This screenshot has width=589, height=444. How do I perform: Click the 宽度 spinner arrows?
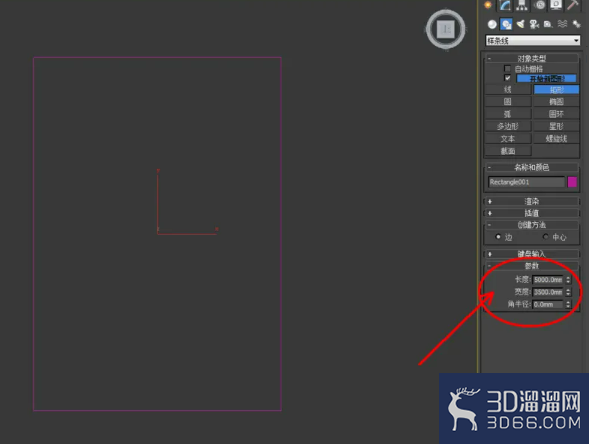(x=568, y=292)
